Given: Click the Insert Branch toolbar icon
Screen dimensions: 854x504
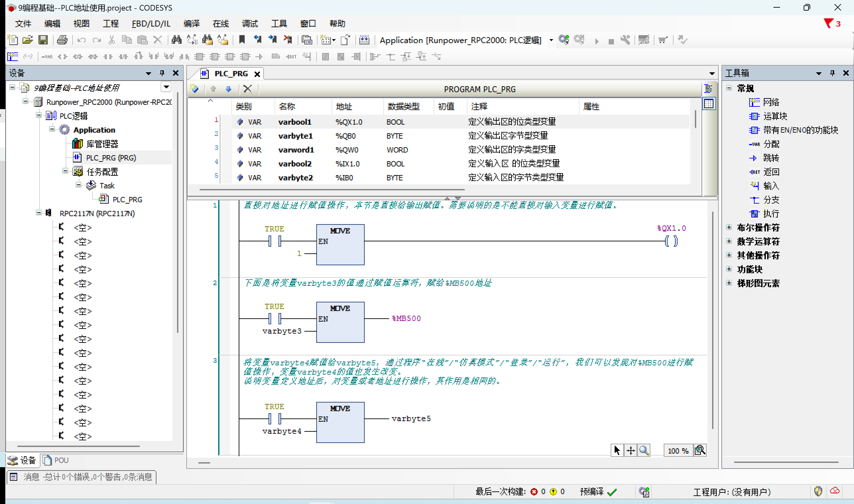Looking at the screenshot, I should point(391,57).
